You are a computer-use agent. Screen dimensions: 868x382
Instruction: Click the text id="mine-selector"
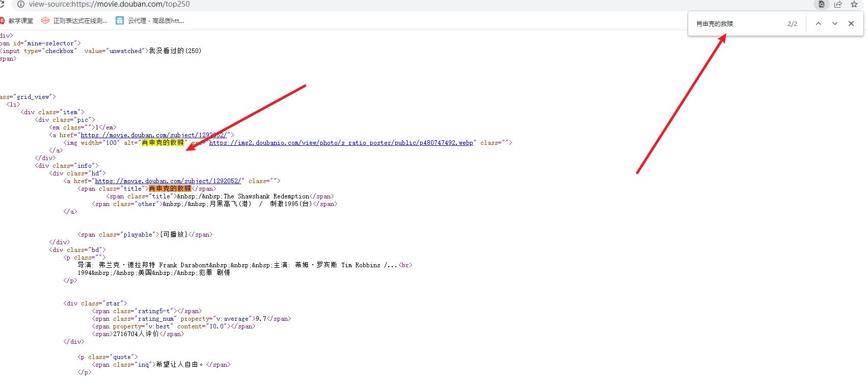click(x=45, y=43)
